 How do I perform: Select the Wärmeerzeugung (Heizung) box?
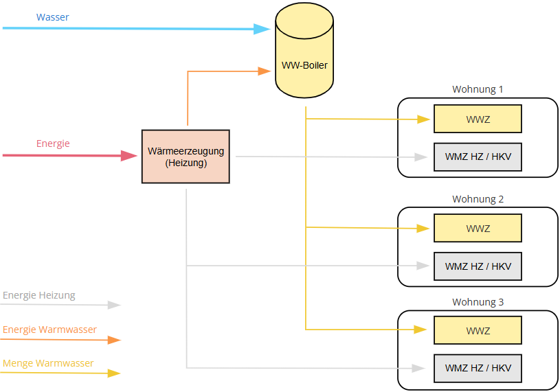[186, 157]
